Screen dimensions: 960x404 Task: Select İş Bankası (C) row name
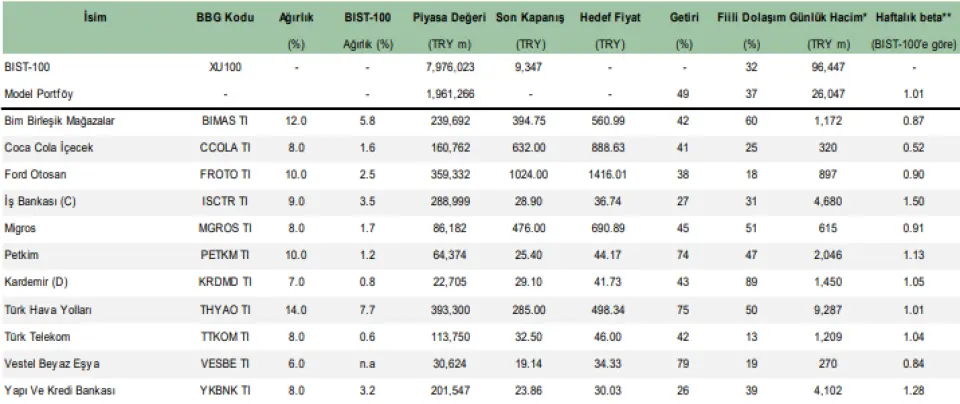click(x=40, y=202)
